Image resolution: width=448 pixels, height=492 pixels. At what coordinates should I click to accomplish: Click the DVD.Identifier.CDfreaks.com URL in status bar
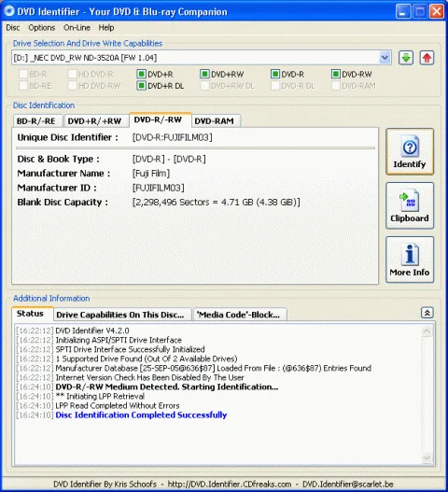230,484
